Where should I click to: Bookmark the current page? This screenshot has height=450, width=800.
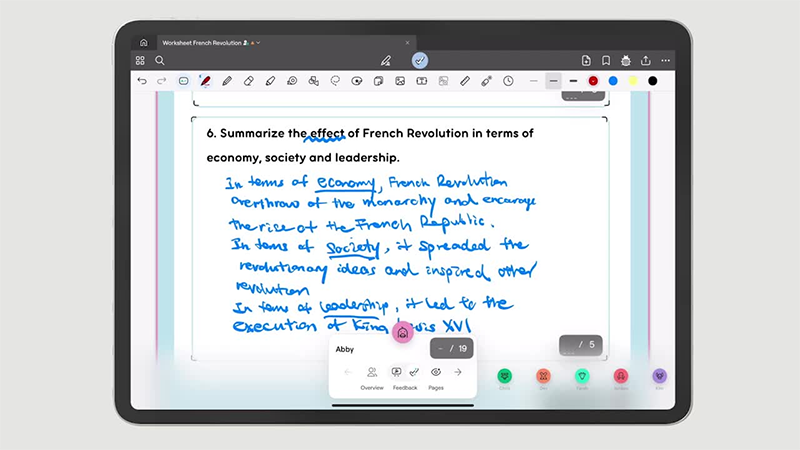[606, 61]
